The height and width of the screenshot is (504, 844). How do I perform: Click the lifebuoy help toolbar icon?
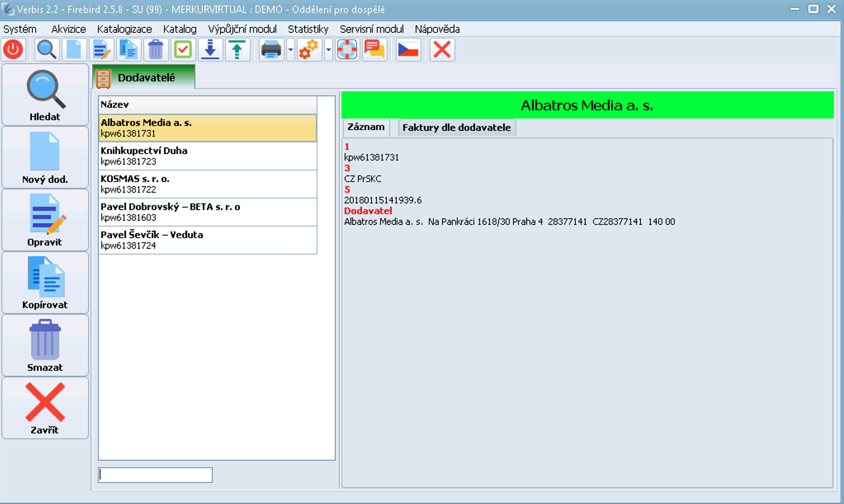coord(347,49)
